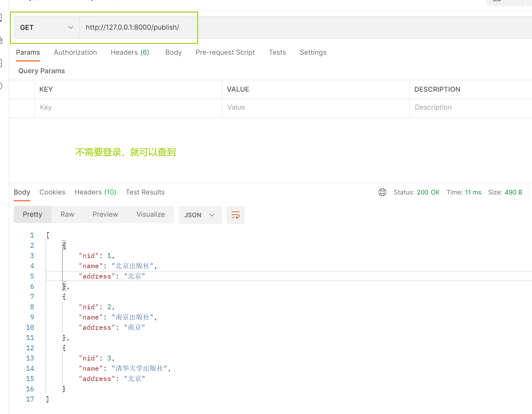Select the Visualize view

[x=150, y=214]
